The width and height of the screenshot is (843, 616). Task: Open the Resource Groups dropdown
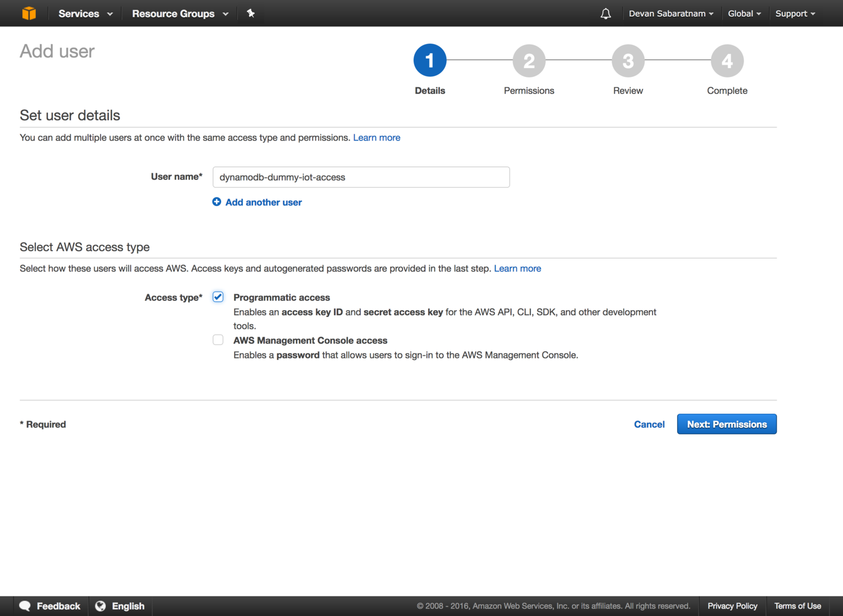click(180, 13)
